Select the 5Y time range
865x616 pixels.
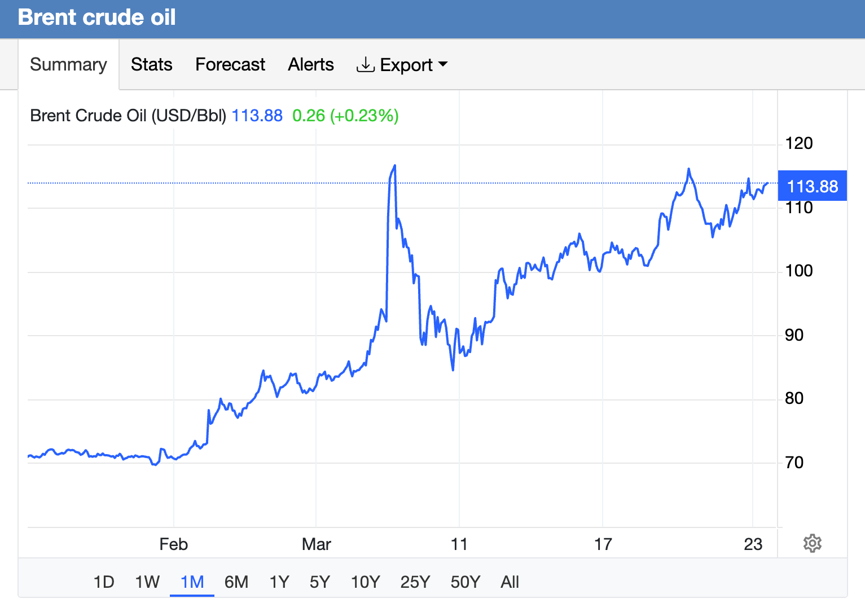[x=320, y=582]
